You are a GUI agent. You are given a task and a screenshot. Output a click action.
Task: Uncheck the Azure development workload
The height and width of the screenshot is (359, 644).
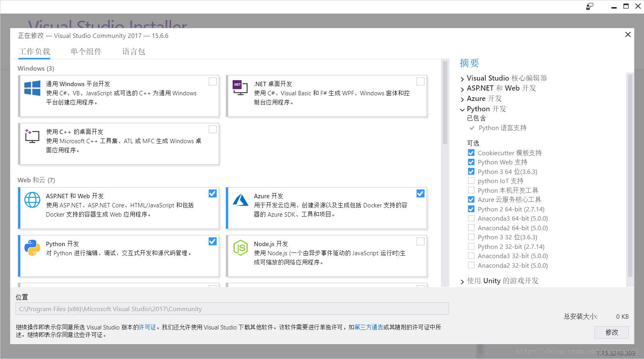tap(421, 193)
